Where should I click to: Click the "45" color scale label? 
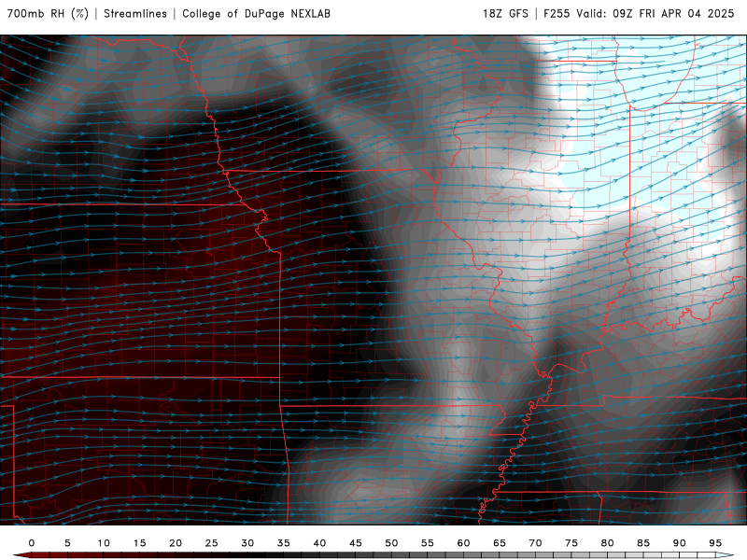click(x=356, y=543)
